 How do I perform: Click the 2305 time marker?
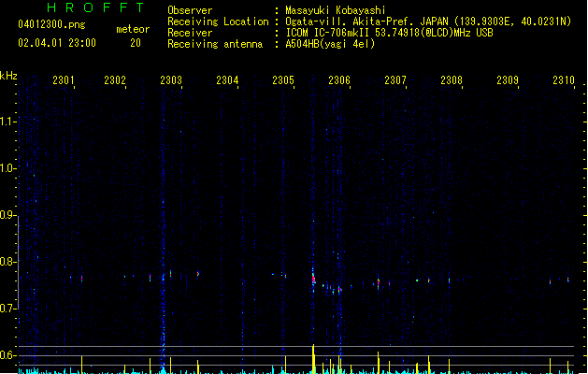click(x=283, y=79)
